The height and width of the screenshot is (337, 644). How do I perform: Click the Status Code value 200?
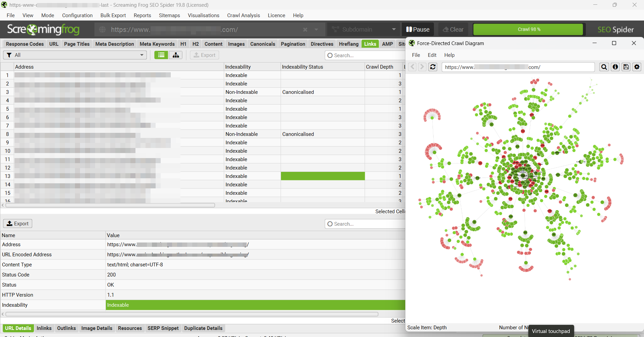[112, 275]
